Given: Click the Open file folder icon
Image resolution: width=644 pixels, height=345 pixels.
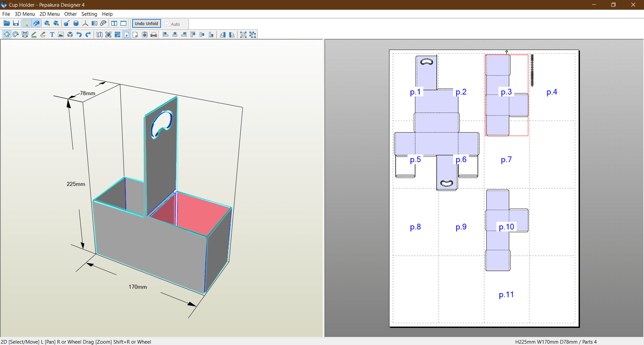Looking at the screenshot, I should (7, 23).
